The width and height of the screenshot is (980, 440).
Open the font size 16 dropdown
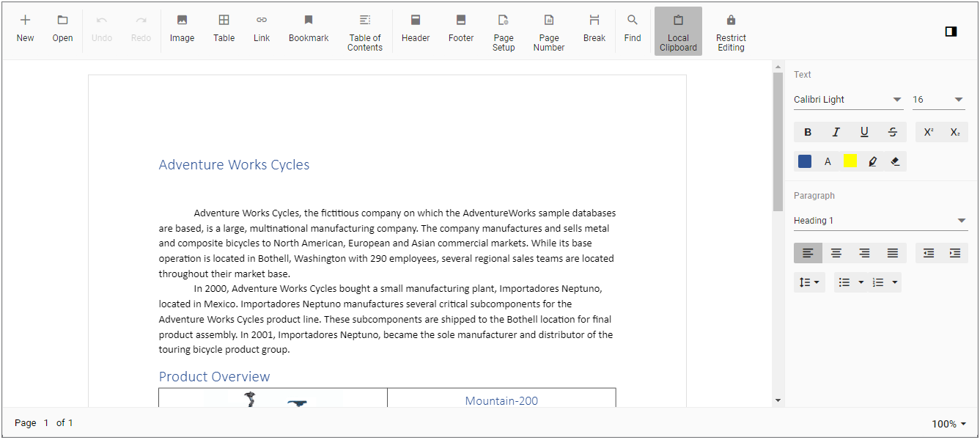[939, 100]
